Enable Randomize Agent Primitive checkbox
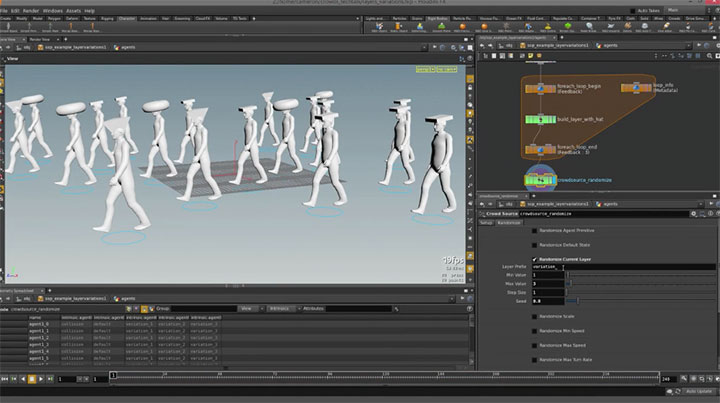The width and height of the screenshot is (720, 403). (x=534, y=231)
